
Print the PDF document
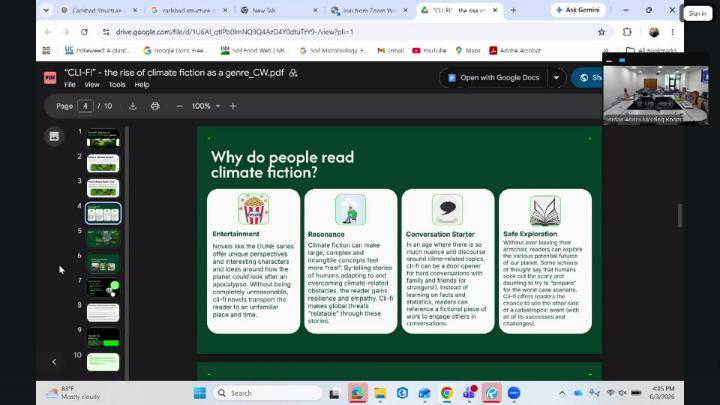(155, 106)
